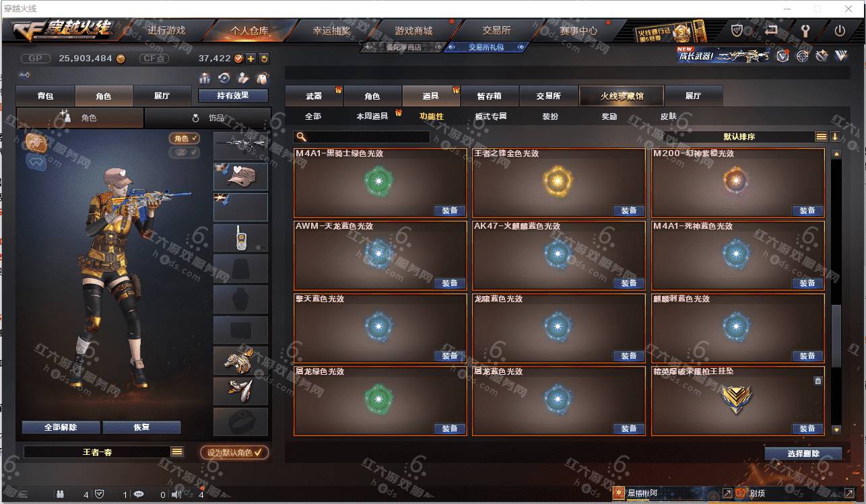Viewport: 866px width, 504px height.
Task: Select the 模式专属 sub-tab
Action: 491,116
